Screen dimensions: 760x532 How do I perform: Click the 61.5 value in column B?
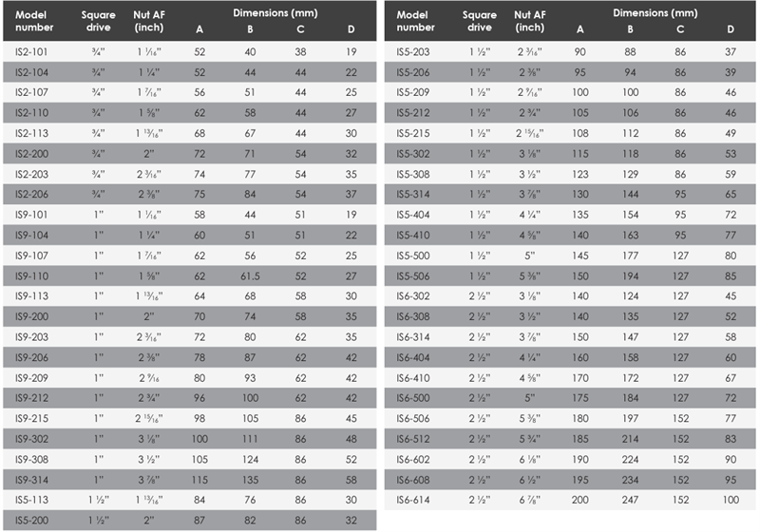[250, 276]
